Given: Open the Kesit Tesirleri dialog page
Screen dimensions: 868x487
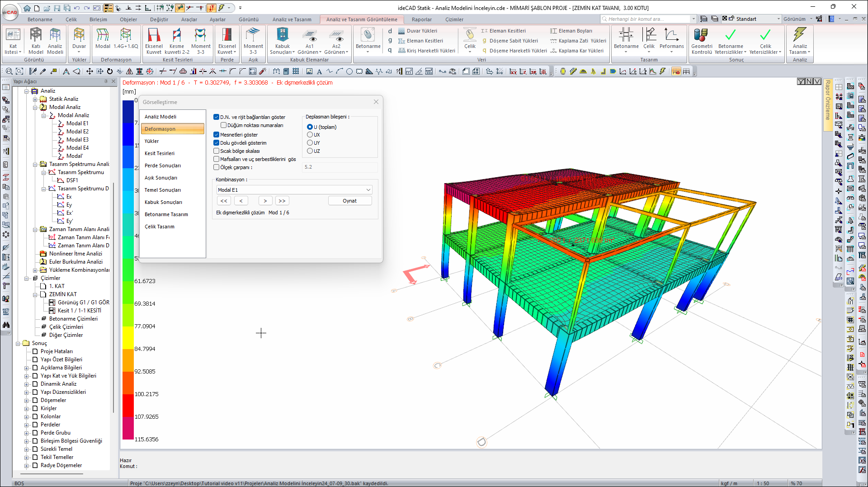Looking at the screenshot, I should point(160,153).
